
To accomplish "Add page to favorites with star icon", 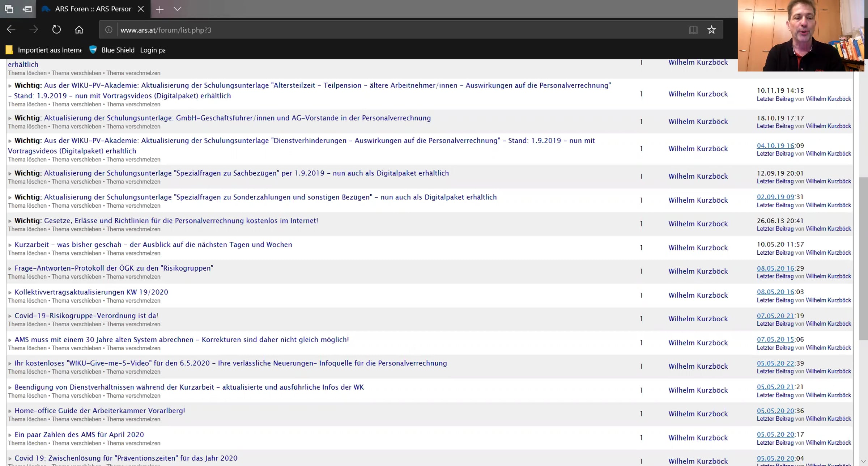I will coord(711,30).
